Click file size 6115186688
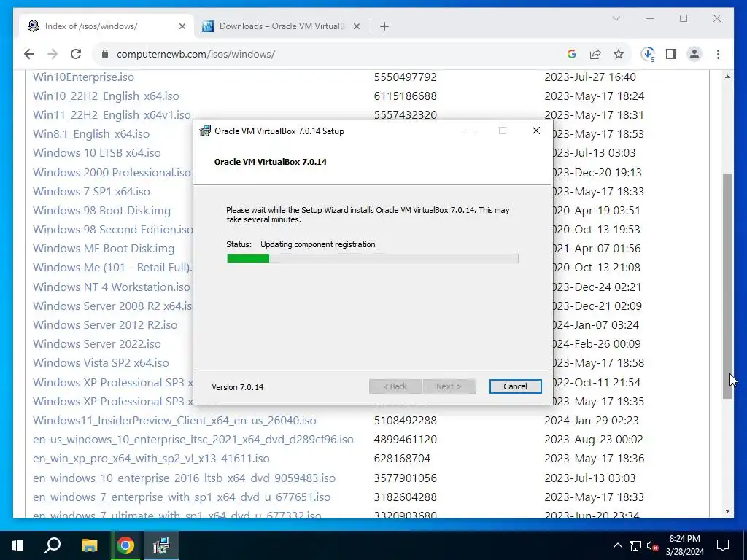Image resolution: width=747 pixels, height=560 pixels. click(x=406, y=96)
